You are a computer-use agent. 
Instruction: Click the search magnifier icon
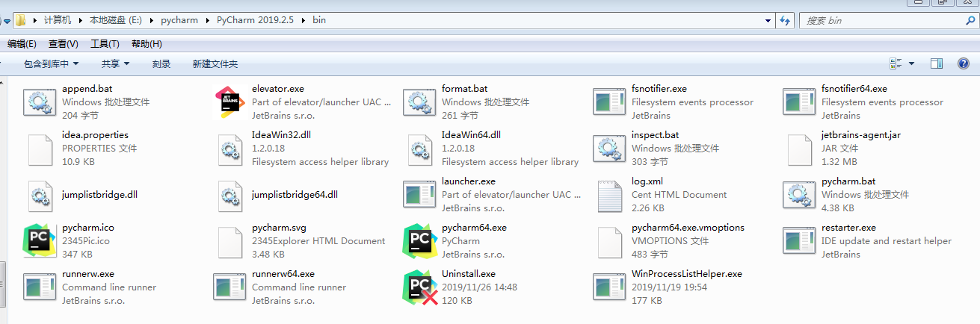[x=971, y=20]
